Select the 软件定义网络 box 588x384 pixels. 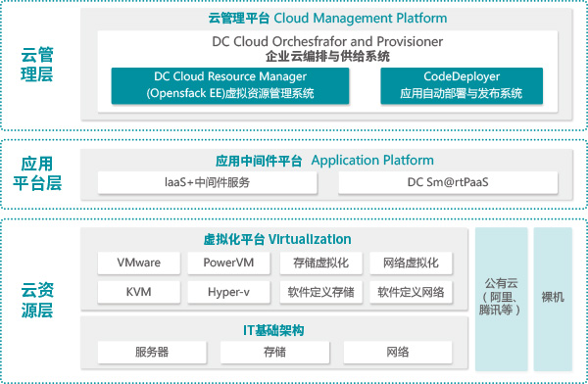tap(411, 292)
